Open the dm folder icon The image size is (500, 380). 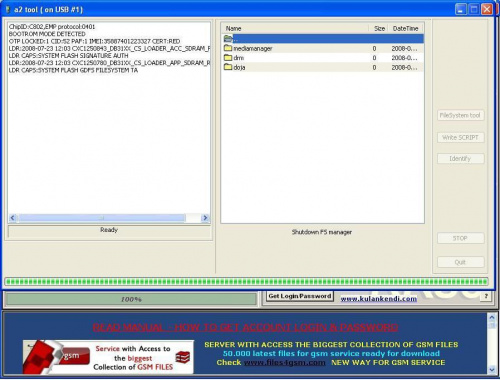coord(228,57)
